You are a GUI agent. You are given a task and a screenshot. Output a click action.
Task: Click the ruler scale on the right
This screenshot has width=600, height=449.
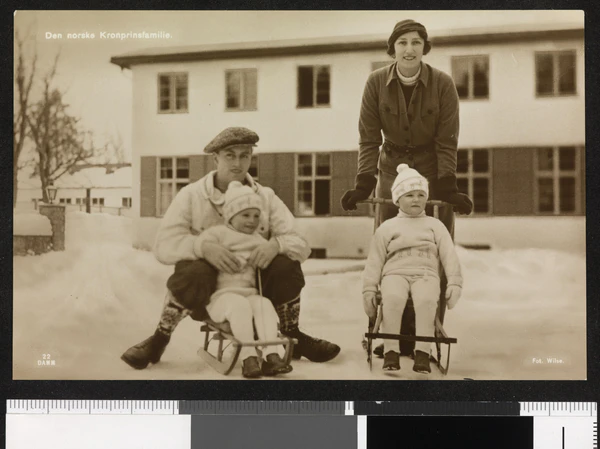coord(558,408)
